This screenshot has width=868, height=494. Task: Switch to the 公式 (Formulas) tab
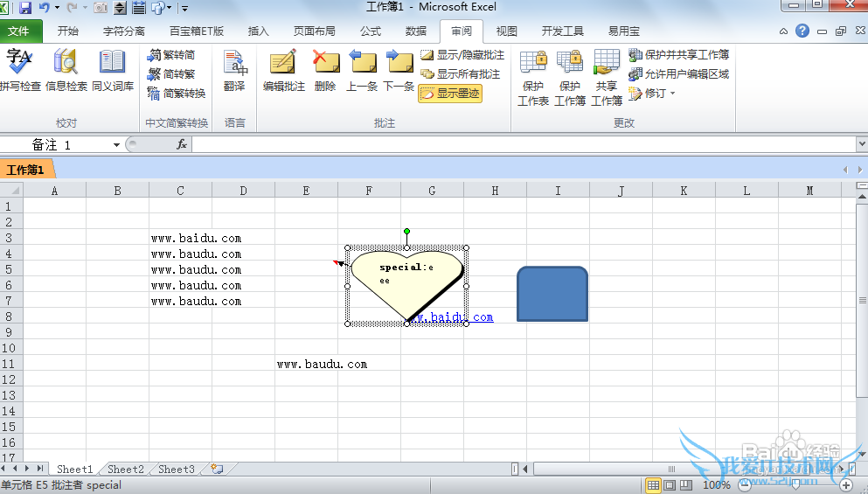click(x=371, y=31)
